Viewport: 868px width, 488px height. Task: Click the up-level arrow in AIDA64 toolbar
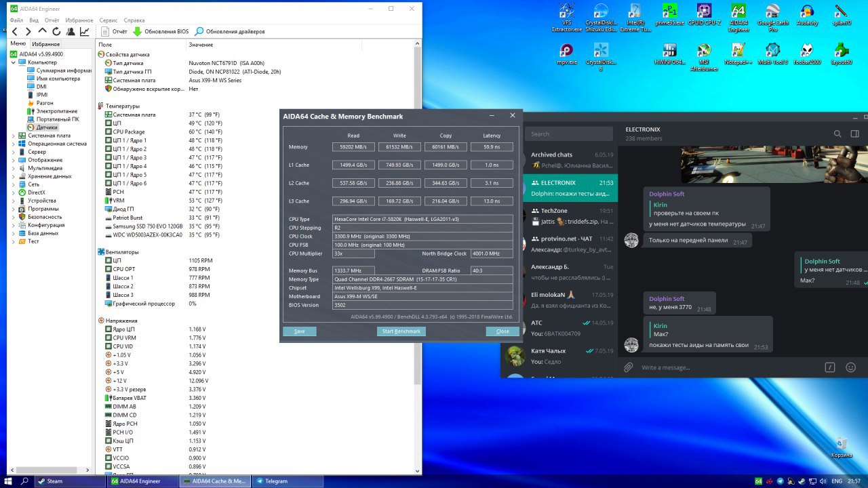point(42,31)
